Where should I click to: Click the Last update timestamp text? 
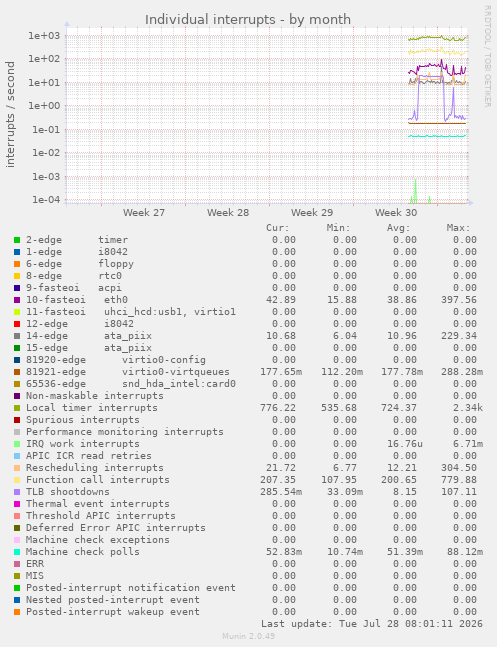372,623
